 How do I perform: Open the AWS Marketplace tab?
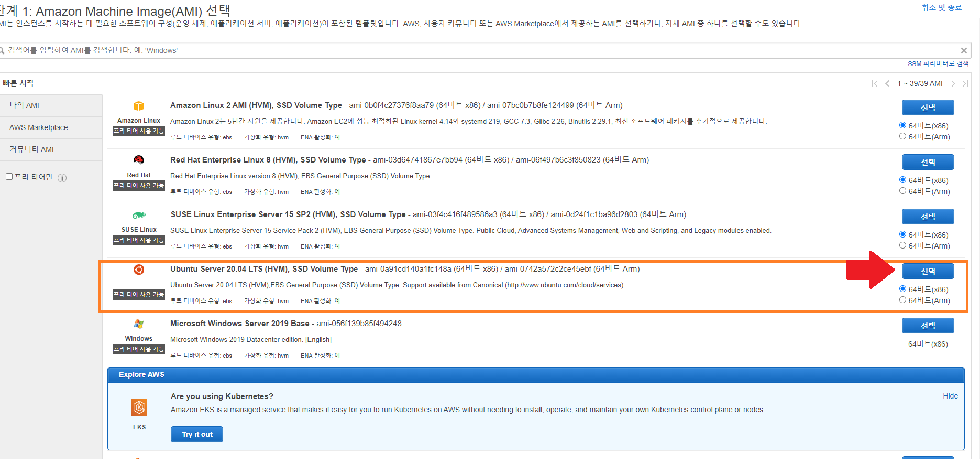(51, 127)
